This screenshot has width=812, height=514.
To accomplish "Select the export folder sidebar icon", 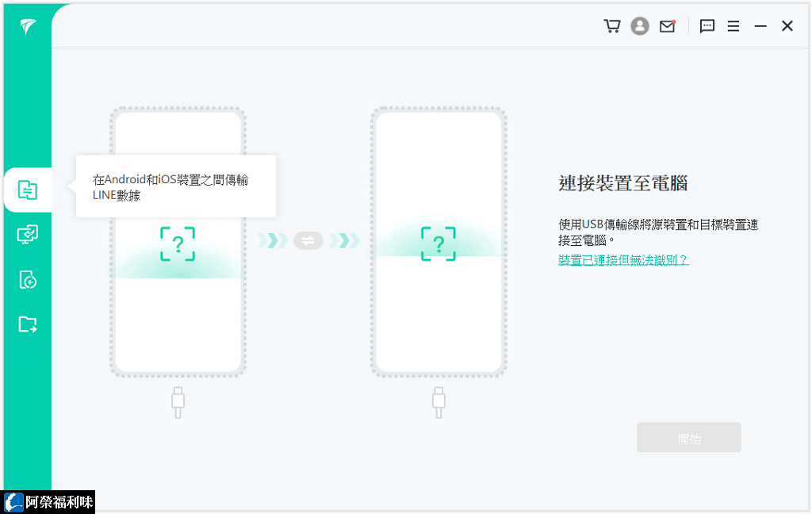I will click(28, 324).
